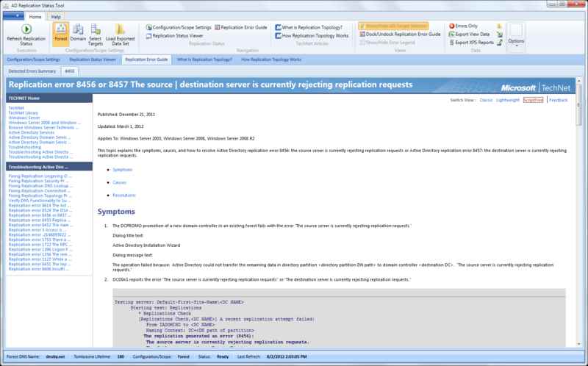Open the TechNet Library sidebar link
Image resolution: width=588 pixels, height=366 pixels.
[x=24, y=113]
